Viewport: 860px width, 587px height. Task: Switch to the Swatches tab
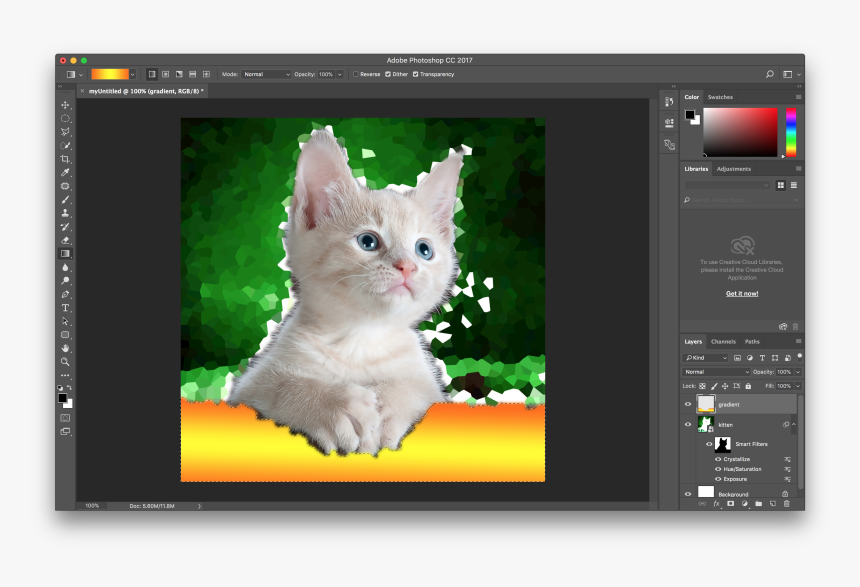coord(720,97)
